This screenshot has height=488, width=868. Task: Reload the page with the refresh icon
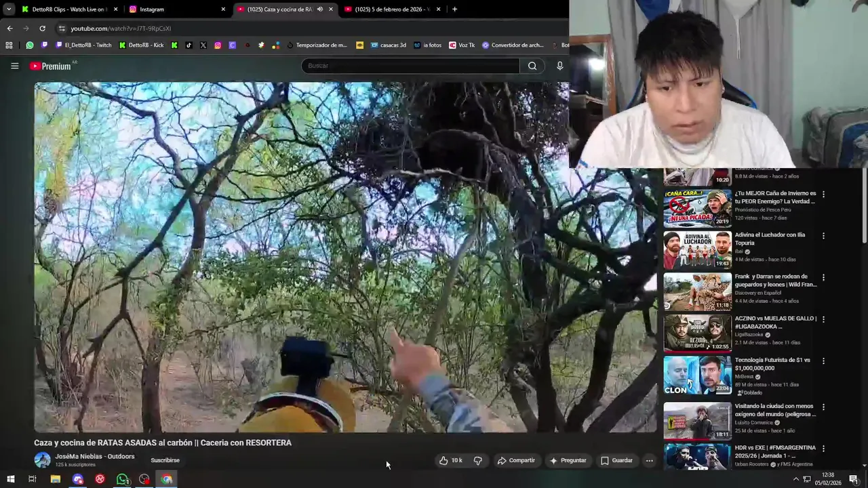pyautogui.click(x=42, y=28)
